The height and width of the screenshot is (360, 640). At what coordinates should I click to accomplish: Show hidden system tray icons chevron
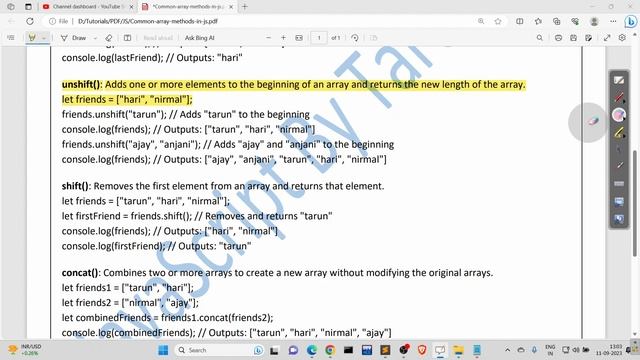[507, 350]
